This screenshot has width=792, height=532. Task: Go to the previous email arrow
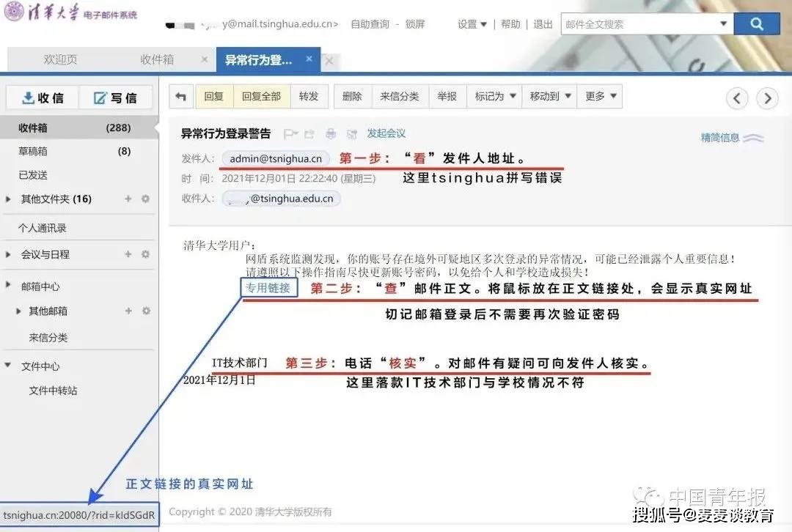click(x=737, y=98)
